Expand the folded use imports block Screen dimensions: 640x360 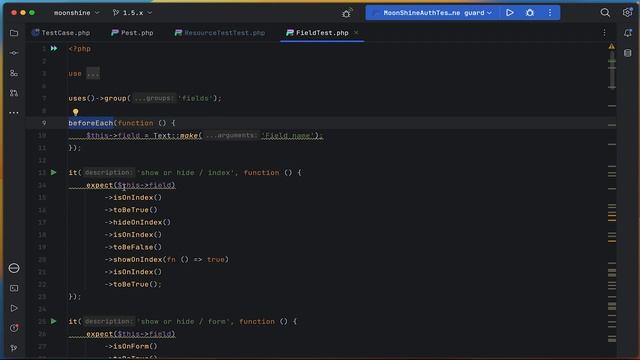pos(93,73)
